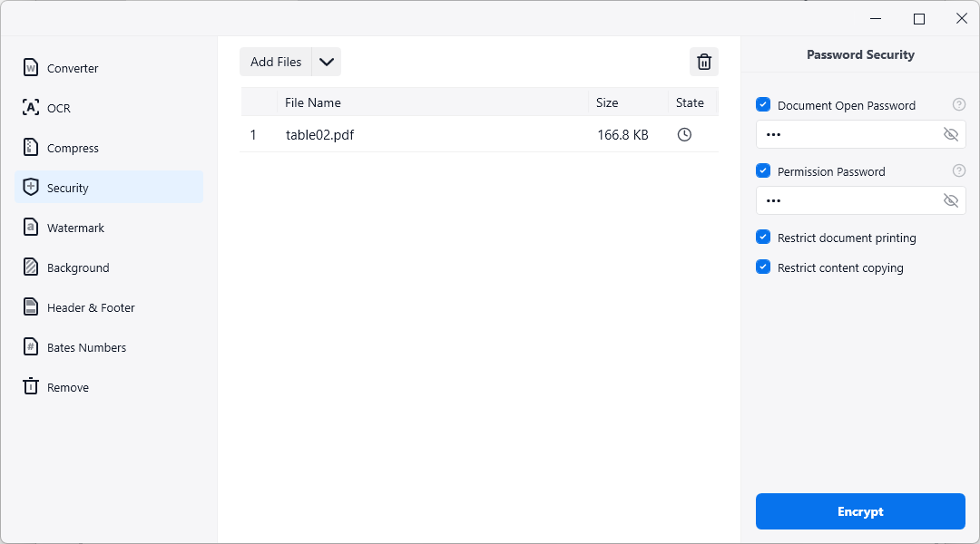Viewport: 980px width, 544px height.
Task: Click help icon beside Document Open Password
Action: click(958, 105)
